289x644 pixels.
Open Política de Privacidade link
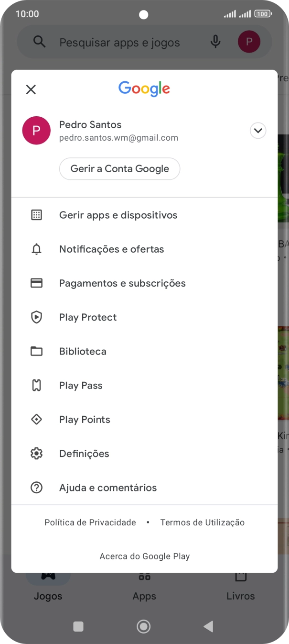pos(90,522)
